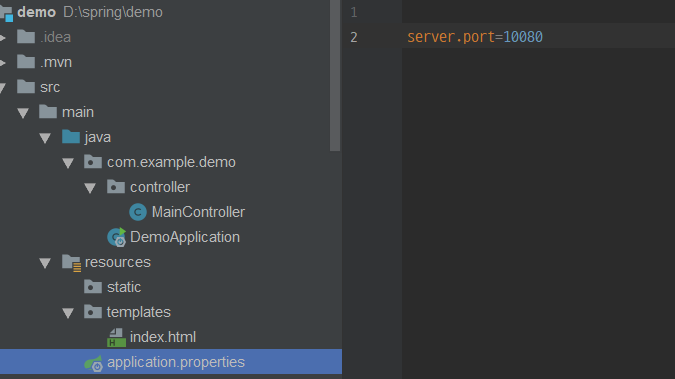Collapse the java folder arrow

coord(45,138)
